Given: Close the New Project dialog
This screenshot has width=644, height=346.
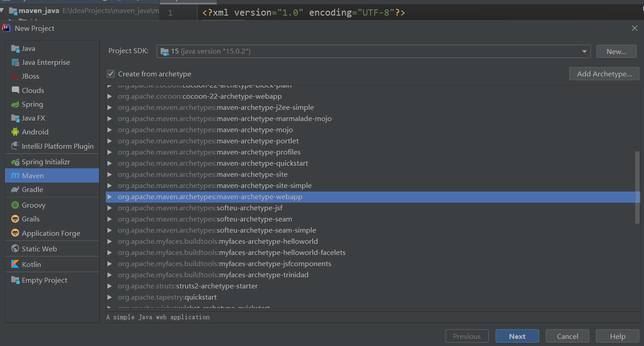Looking at the screenshot, I should 635,28.
